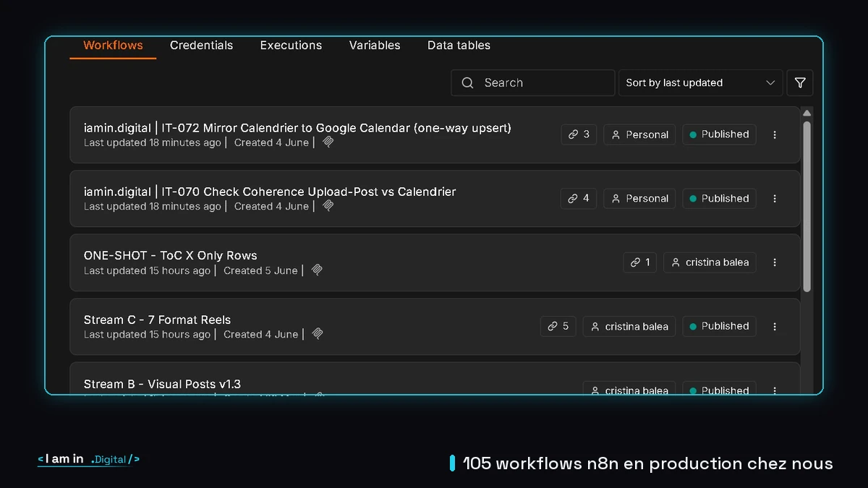This screenshot has height=488, width=868.
Task: Click the scrollbar up arrow
Action: [x=807, y=113]
